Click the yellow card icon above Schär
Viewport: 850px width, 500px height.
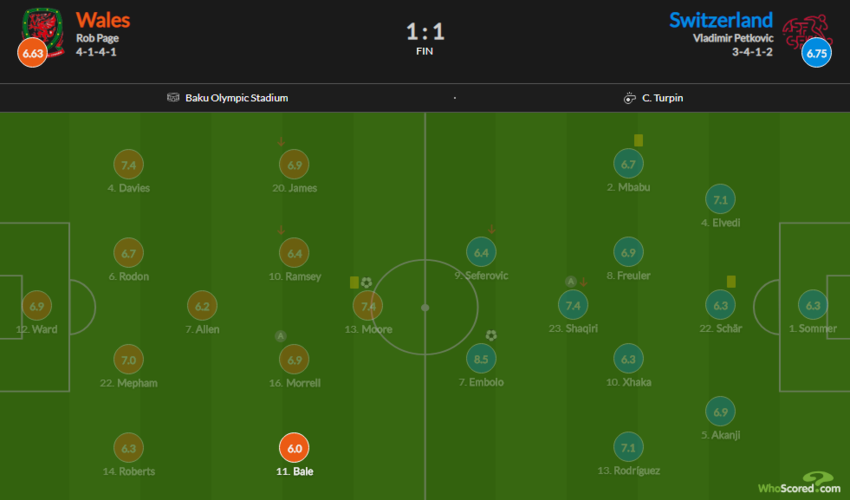[732, 282]
